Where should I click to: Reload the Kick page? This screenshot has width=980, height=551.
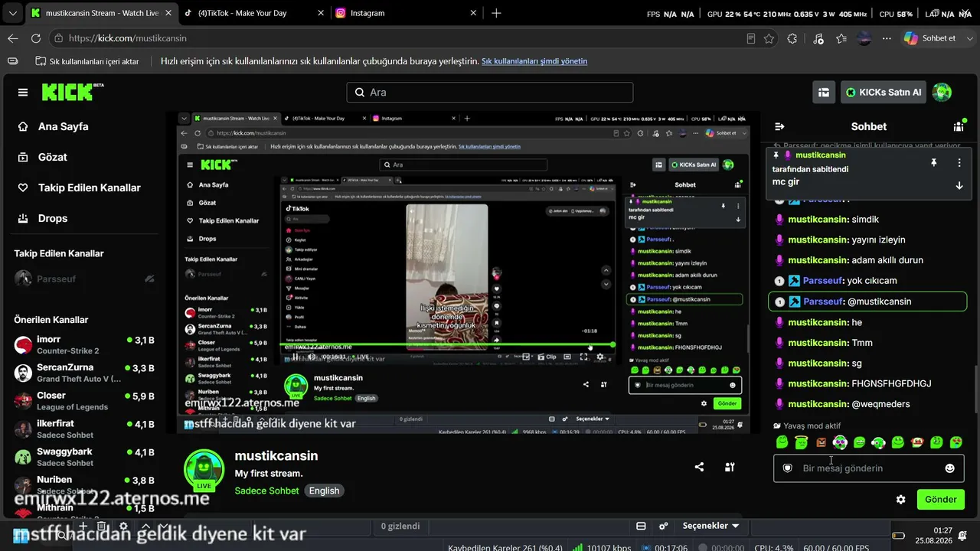click(36, 38)
